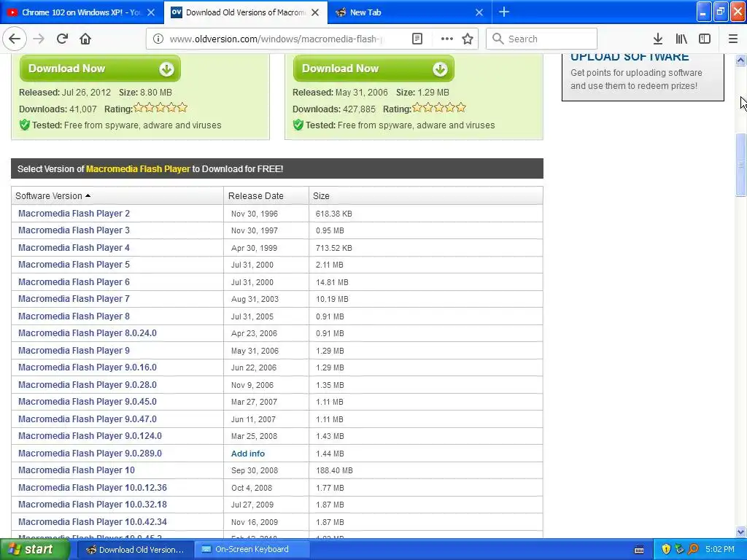Screen dimensions: 747x560
Task: Click the forward navigation arrow
Action: coord(39,39)
